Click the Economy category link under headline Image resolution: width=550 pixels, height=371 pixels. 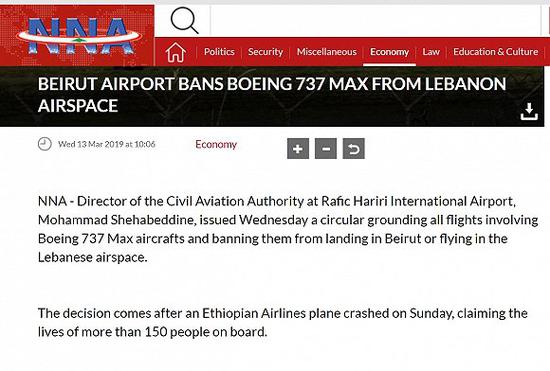tap(216, 144)
